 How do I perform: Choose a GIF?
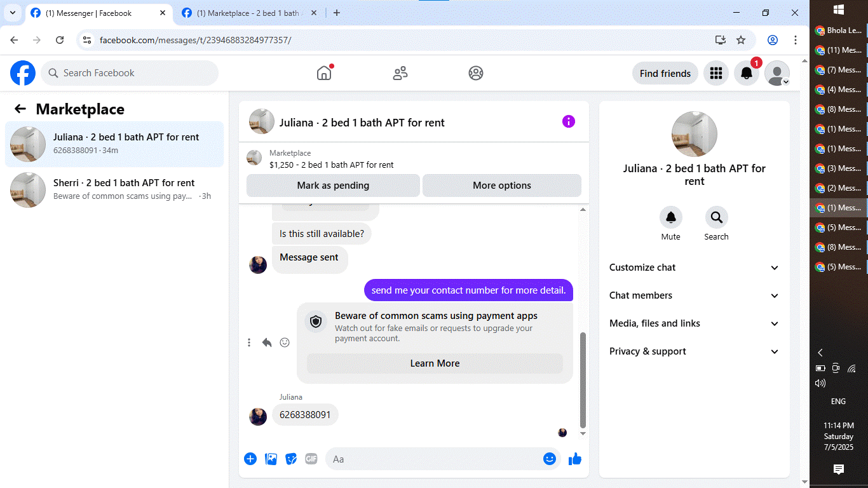pyautogui.click(x=311, y=459)
